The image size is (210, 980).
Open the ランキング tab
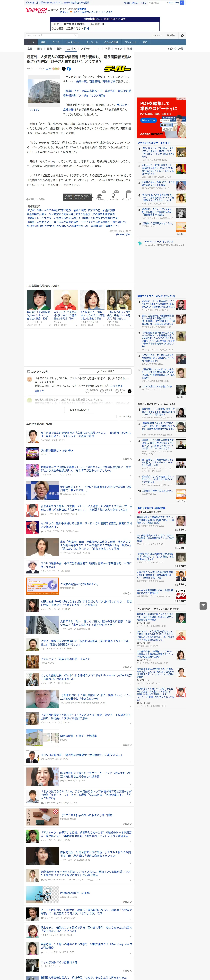point(130,42)
